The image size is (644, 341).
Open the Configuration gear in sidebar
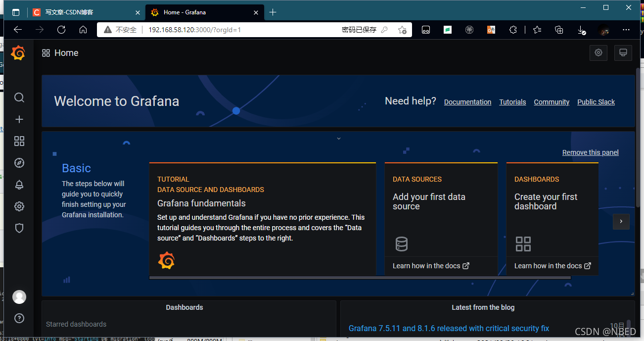(19, 206)
